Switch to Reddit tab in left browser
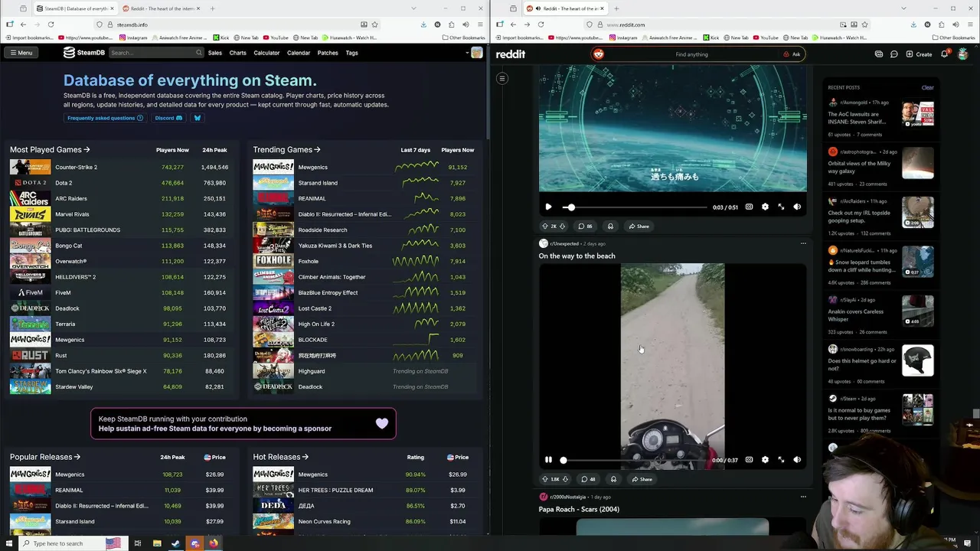 coord(162,8)
